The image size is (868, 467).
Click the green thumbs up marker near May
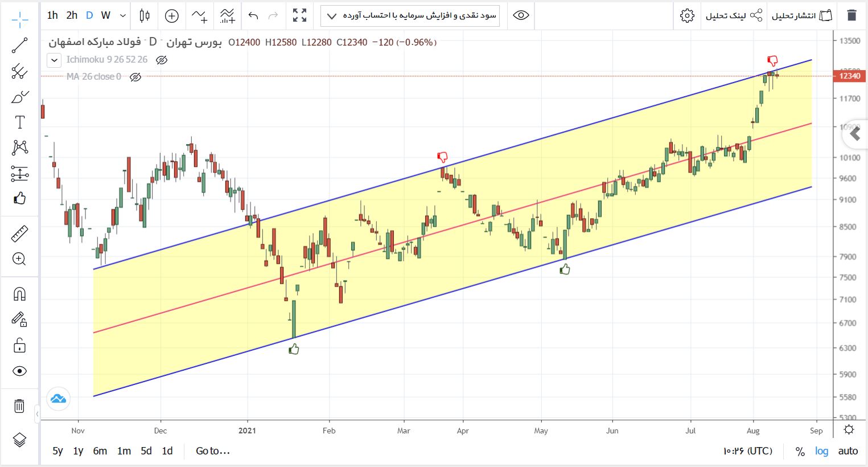pos(565,269)
